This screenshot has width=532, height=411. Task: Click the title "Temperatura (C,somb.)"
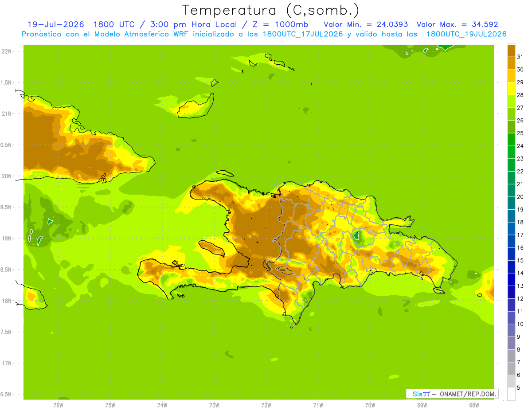pos(270,10)
